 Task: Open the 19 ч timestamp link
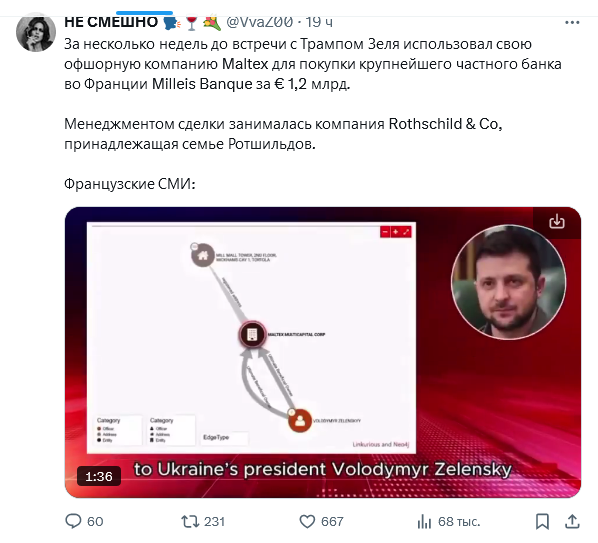(319, 22)
